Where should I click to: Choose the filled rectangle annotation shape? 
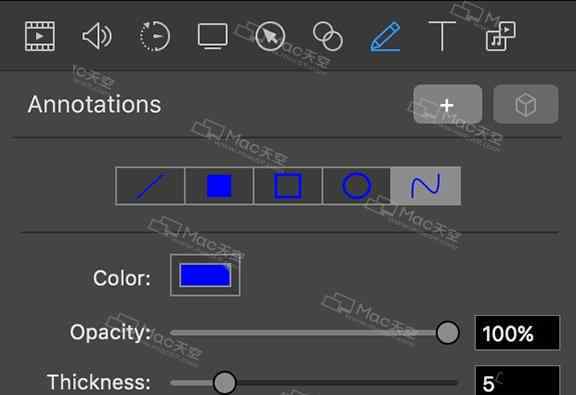coord(219,186)
